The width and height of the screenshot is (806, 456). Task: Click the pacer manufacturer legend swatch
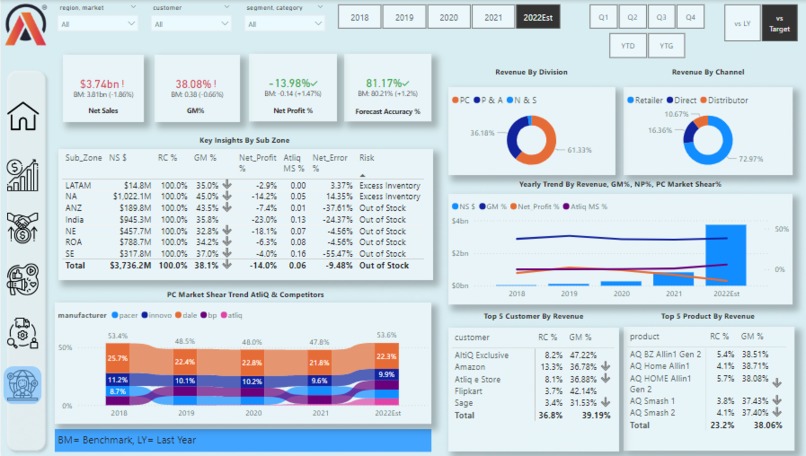pos(115,315)
